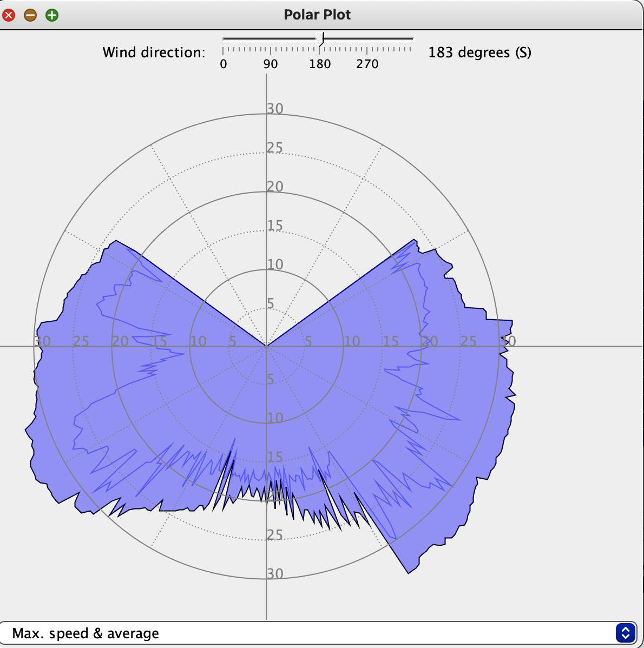Click the blue dropdown arrow button
The width and height of the screenshot is (644, 648).
pos(625,633)
